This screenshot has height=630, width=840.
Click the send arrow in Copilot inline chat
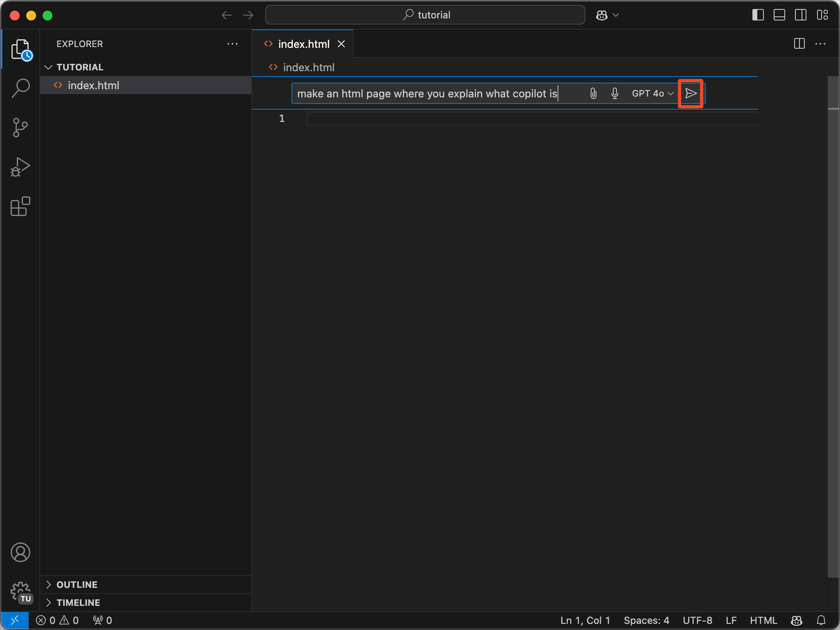[691, 94]
